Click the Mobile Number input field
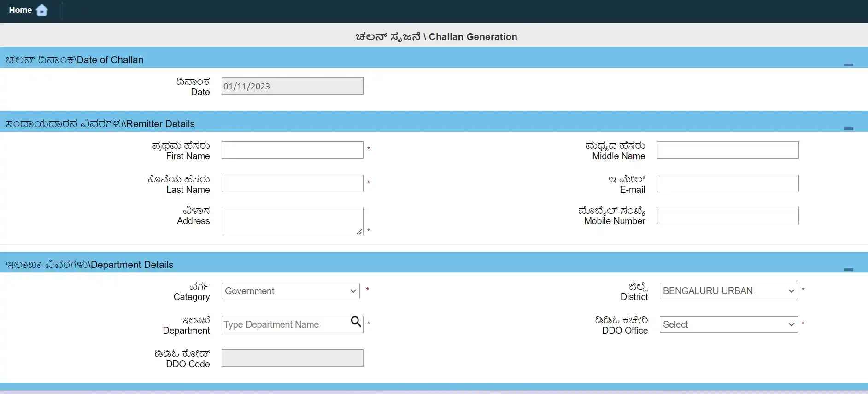868x394 pixels. [727, 215]
